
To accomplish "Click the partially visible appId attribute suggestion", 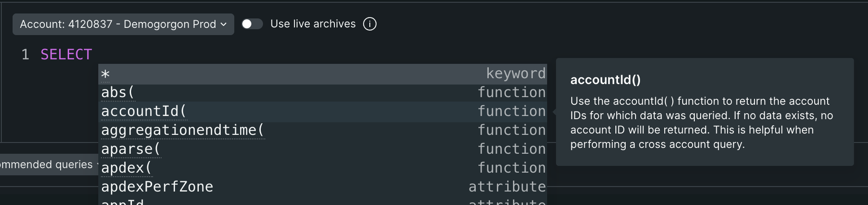I will [123, 202].
